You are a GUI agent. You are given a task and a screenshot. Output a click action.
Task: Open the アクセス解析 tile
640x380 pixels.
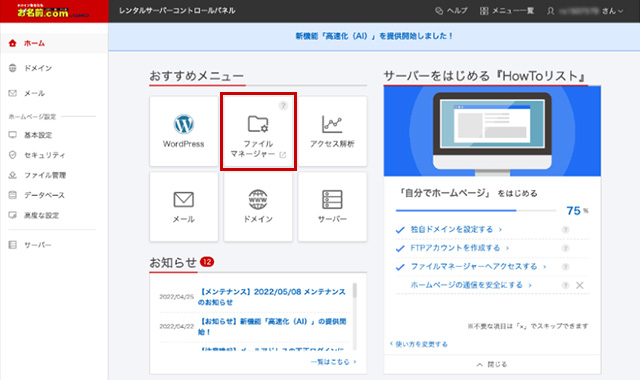coord(332,131)
